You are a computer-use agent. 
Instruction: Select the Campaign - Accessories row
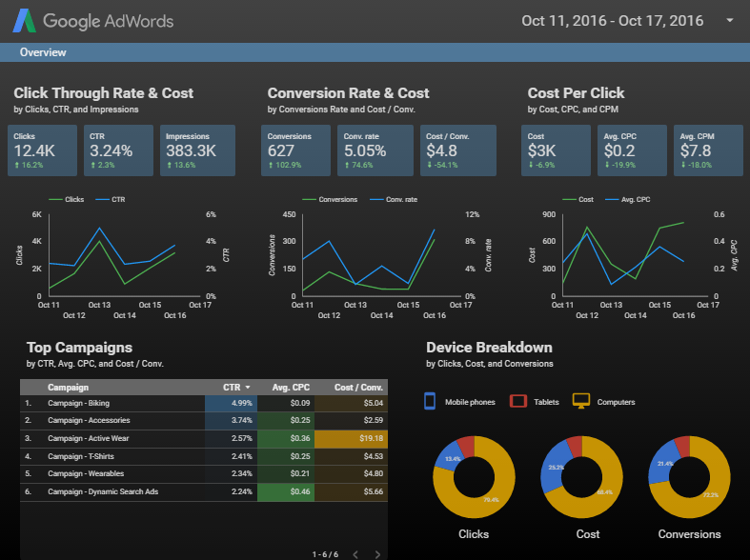click(204, 421)
